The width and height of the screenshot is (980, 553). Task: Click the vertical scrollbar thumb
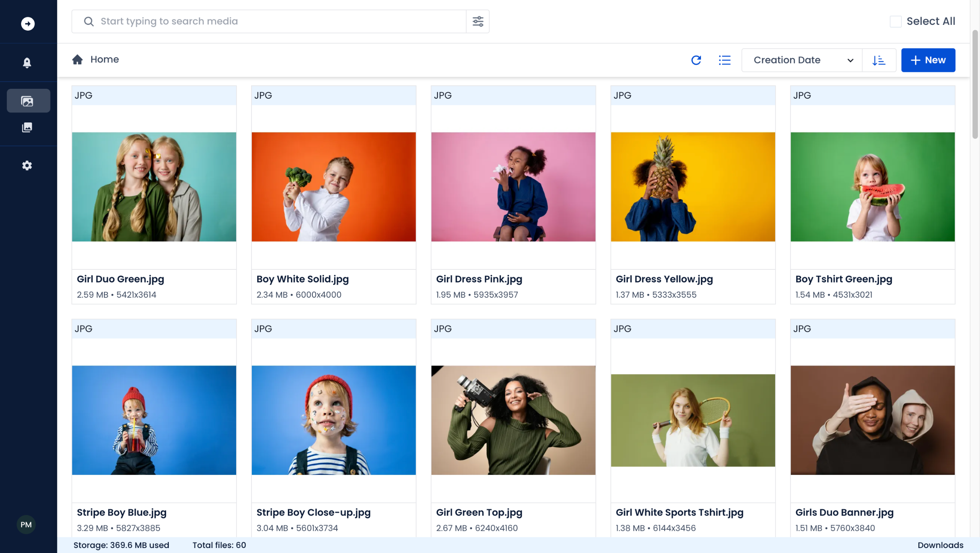tap(975, 84)
